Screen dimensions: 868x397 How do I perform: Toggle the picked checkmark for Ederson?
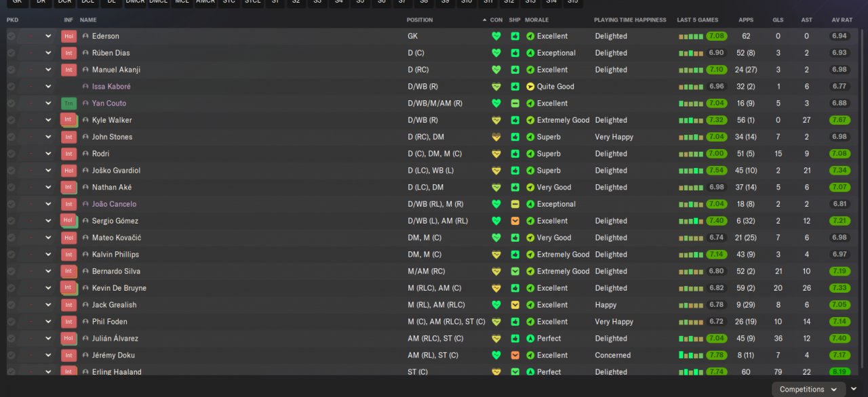pos(12,36)
